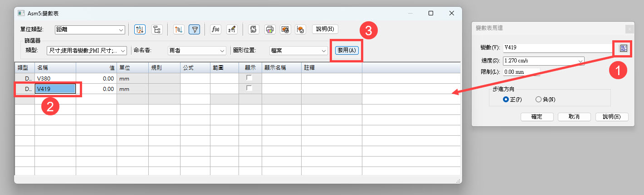Expand the 圖形位置 dropdown showing 檔案
644x195 pixels.
coord(298,51)
